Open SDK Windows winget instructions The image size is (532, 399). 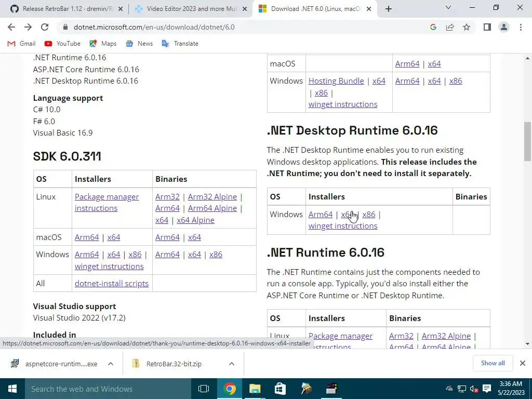coord(109,267)
